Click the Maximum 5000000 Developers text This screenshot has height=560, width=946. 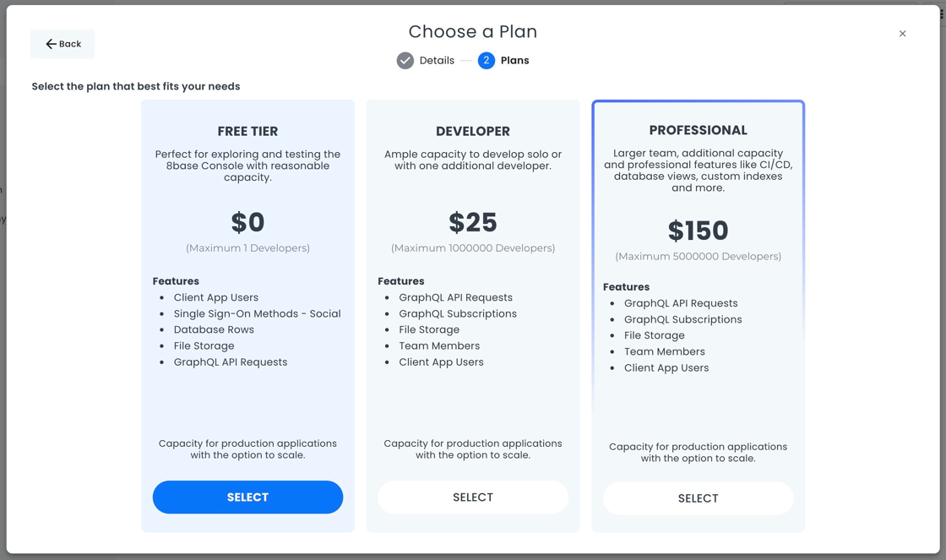tap(698, 257)
